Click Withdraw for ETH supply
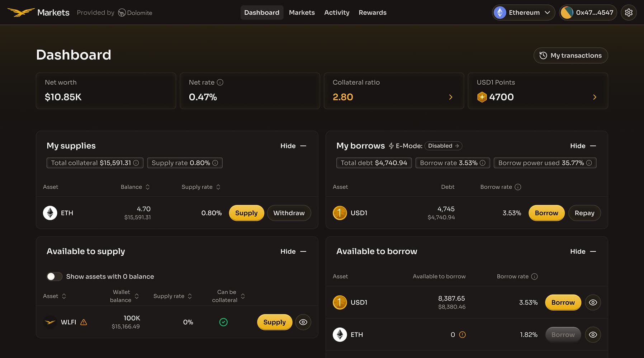 point(289,213)
